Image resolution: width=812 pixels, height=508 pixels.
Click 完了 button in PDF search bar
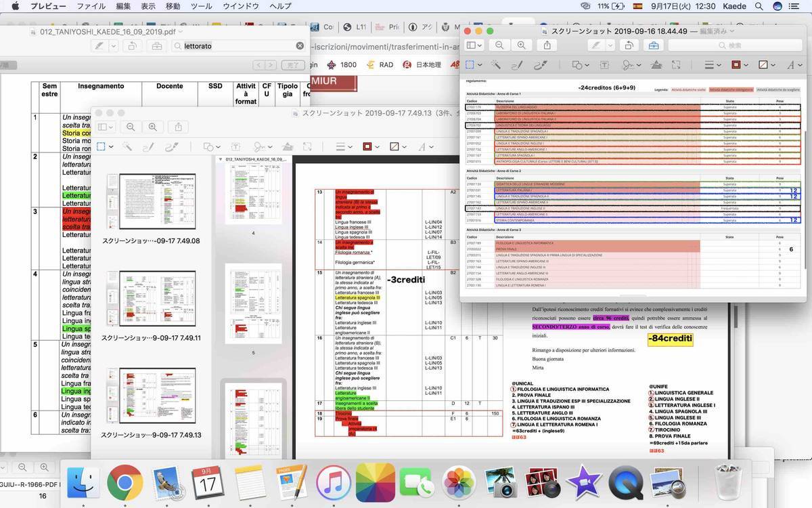tap(292, 65)
